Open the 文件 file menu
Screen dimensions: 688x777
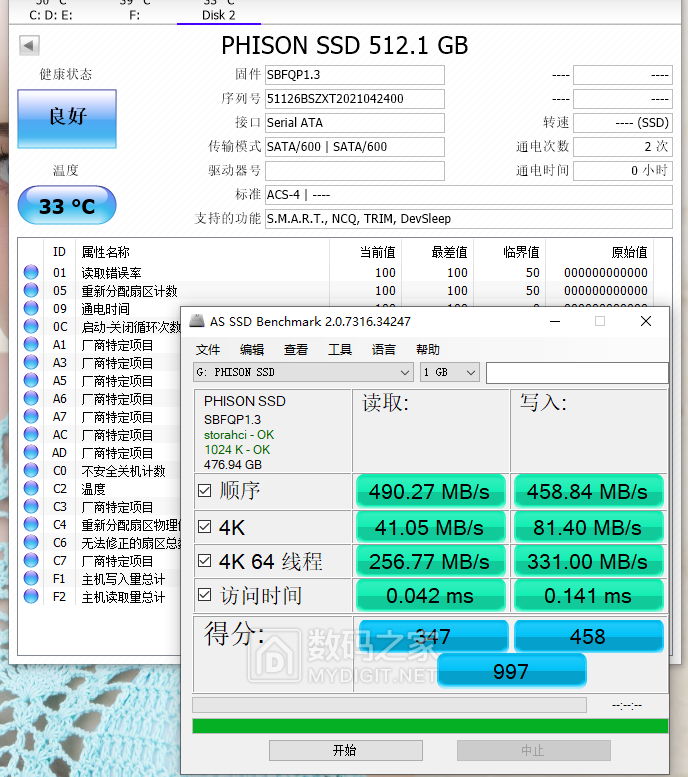(x=208, y=349)
